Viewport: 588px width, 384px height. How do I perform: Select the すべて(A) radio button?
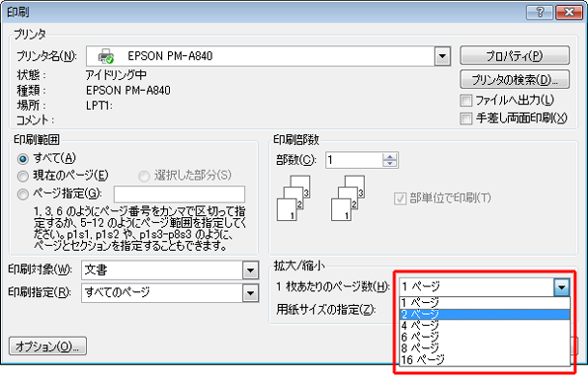pyautogui.click(x=23, y=159)
